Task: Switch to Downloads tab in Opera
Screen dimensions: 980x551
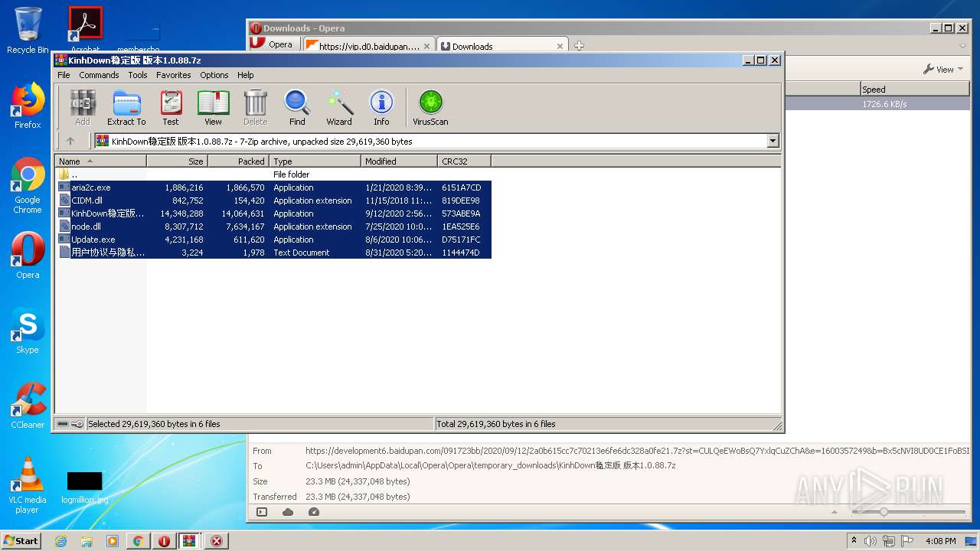Action: 502,45
